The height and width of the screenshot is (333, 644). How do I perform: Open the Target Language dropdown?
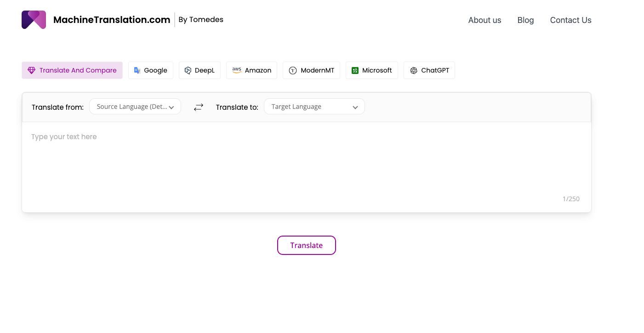314,106
